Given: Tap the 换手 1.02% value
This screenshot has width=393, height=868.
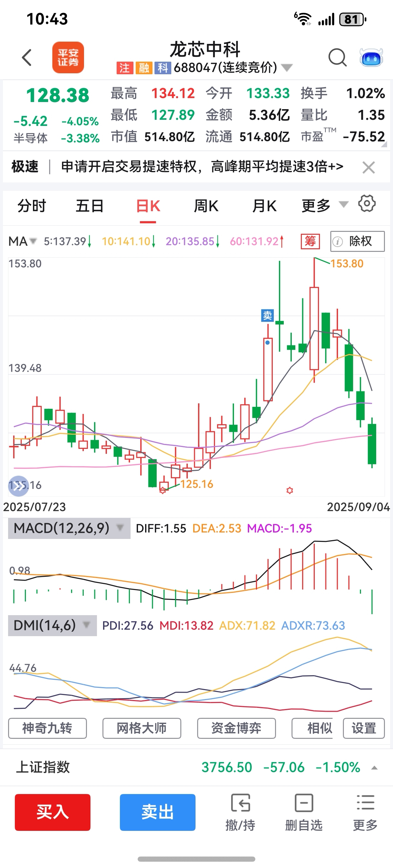Looking at the screenshot, I should coord(366,93).
